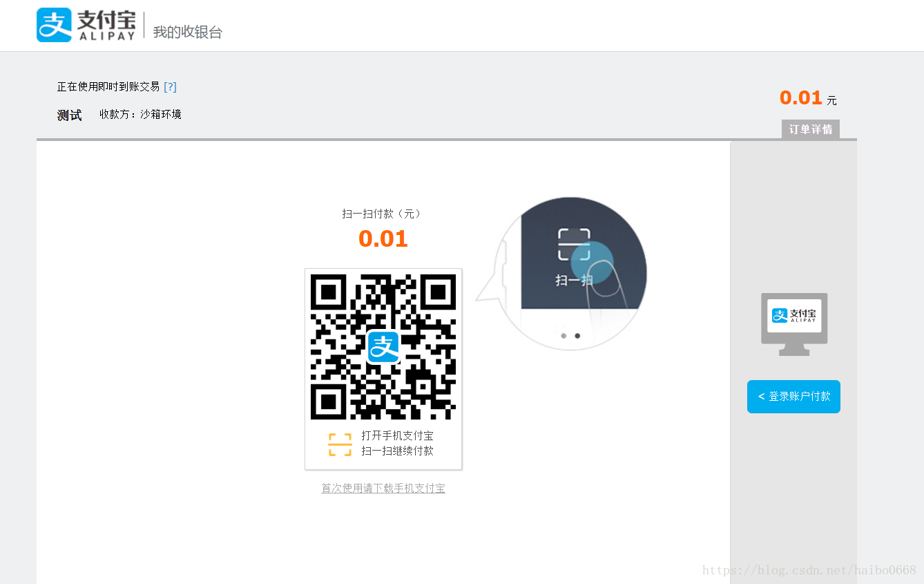Open the [?] help link for instant transactions
924x584 pixels.
coord(170,86)
